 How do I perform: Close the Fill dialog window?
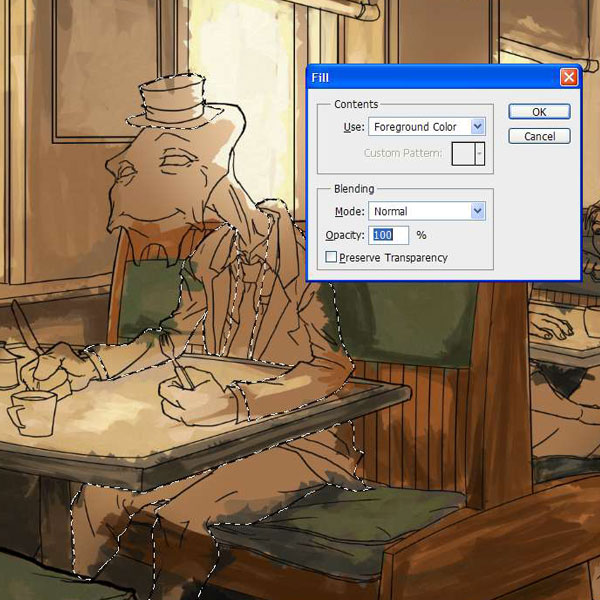click(569, 77)
